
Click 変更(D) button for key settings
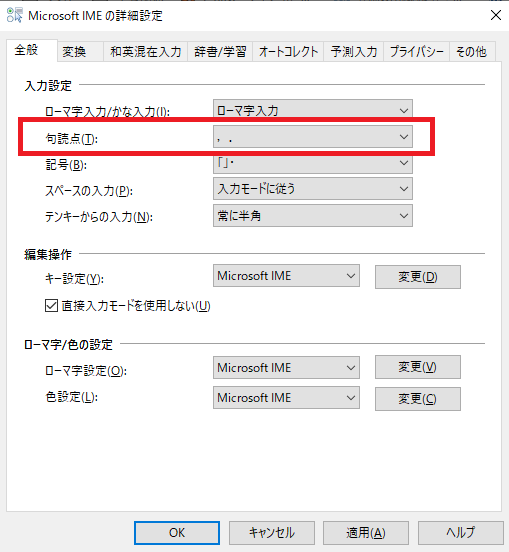pos(418,277)
